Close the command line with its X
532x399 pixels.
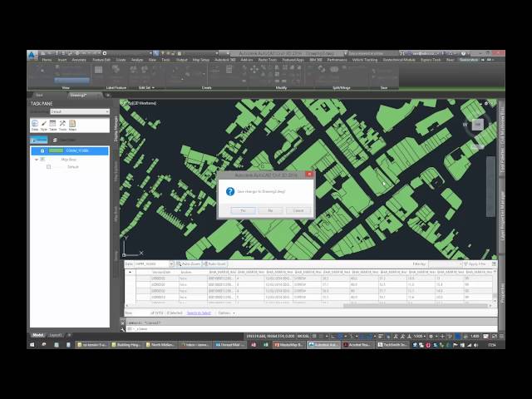click(123, 323)
